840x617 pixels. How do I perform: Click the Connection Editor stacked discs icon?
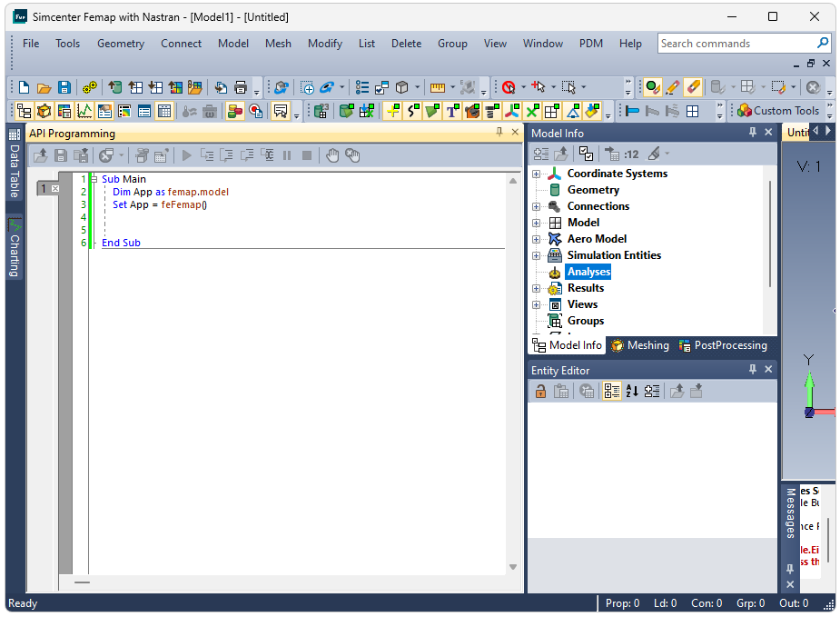click(x=234, y=111)
